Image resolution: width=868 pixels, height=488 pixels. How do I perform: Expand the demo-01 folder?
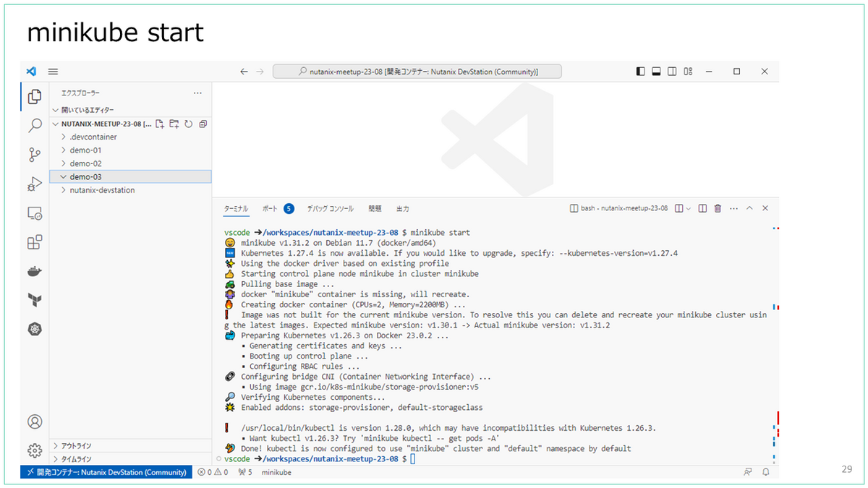point(131,150)
